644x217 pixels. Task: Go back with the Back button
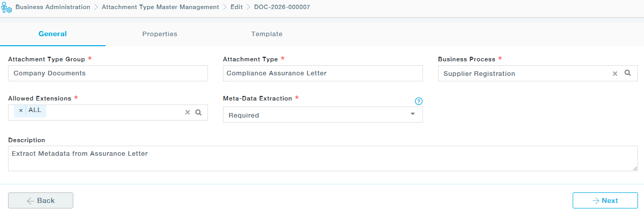click(x=41, y=200)
